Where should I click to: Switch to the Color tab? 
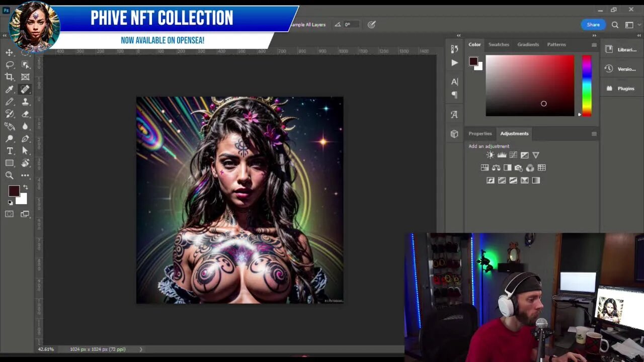(474, 44)
